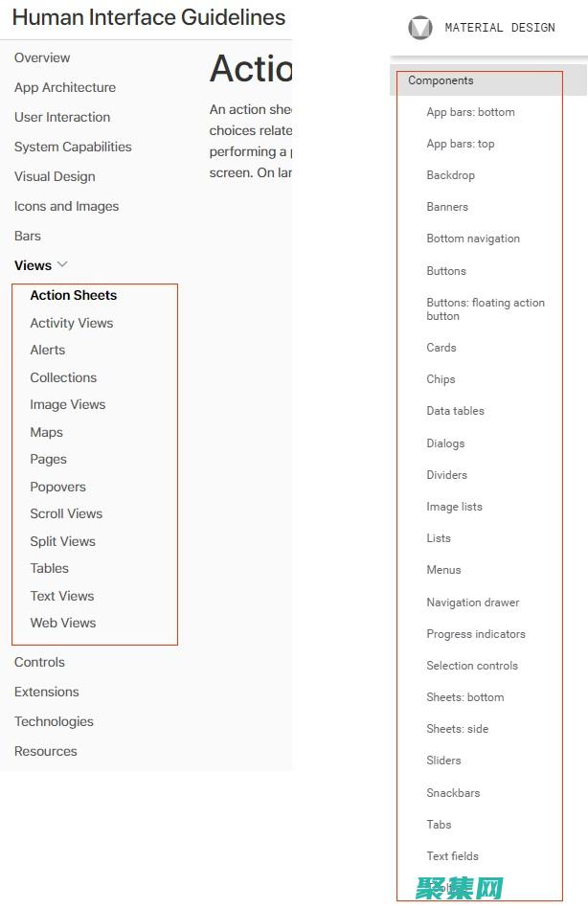Open the App Architecture section
Screen dimensions: 588x909
(x=64, y=87)
